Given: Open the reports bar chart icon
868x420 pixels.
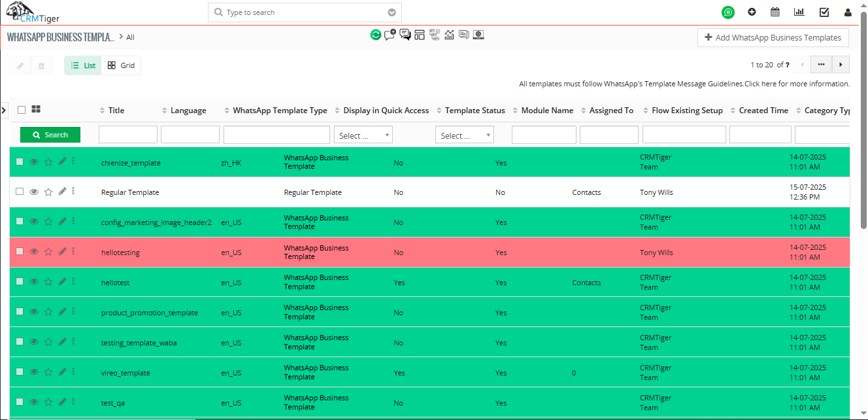Looking at the screenshot, I should click(799, 12).
